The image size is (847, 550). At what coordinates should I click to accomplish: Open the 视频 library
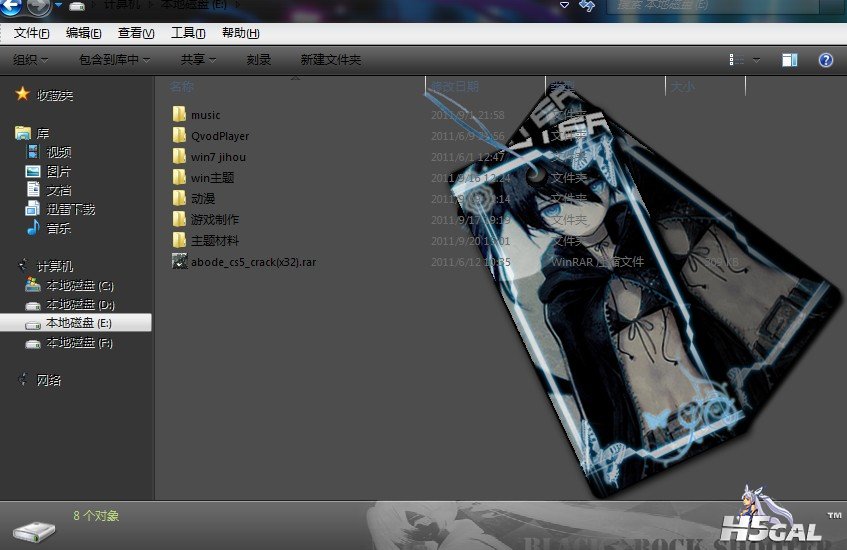pyautogui.click(x=59, y=152)
